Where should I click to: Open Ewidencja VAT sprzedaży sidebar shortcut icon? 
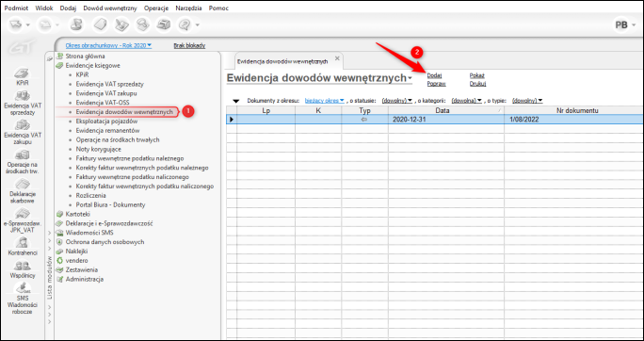point(22,95)
